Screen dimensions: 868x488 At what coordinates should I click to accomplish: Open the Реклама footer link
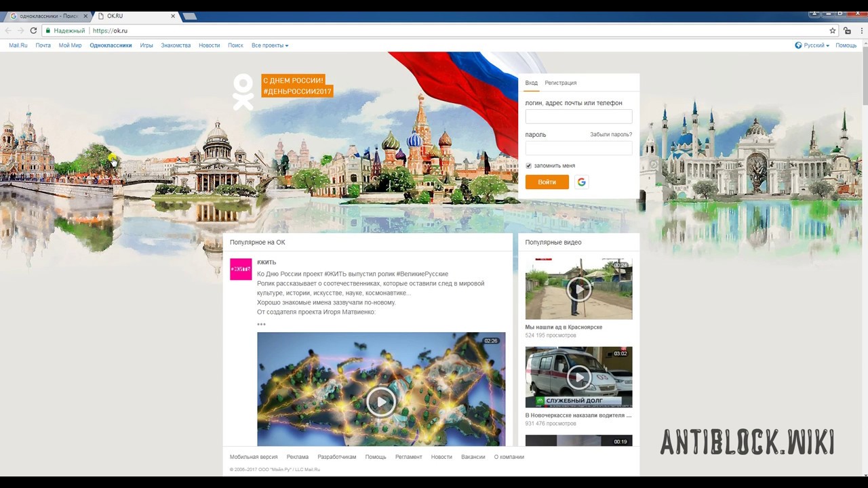tap(297, 457)
